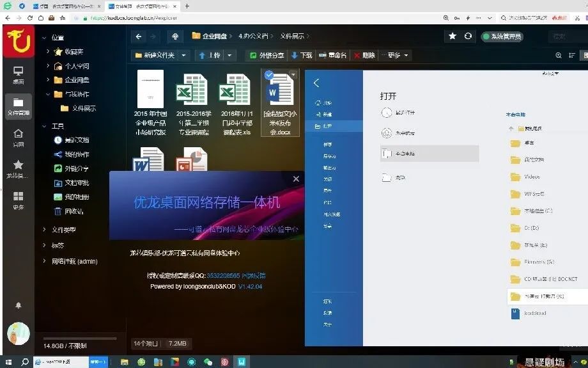Open 文档审批 in the tools tree
This screenshot has height=368, width=588.
click(x=72, y=183)
